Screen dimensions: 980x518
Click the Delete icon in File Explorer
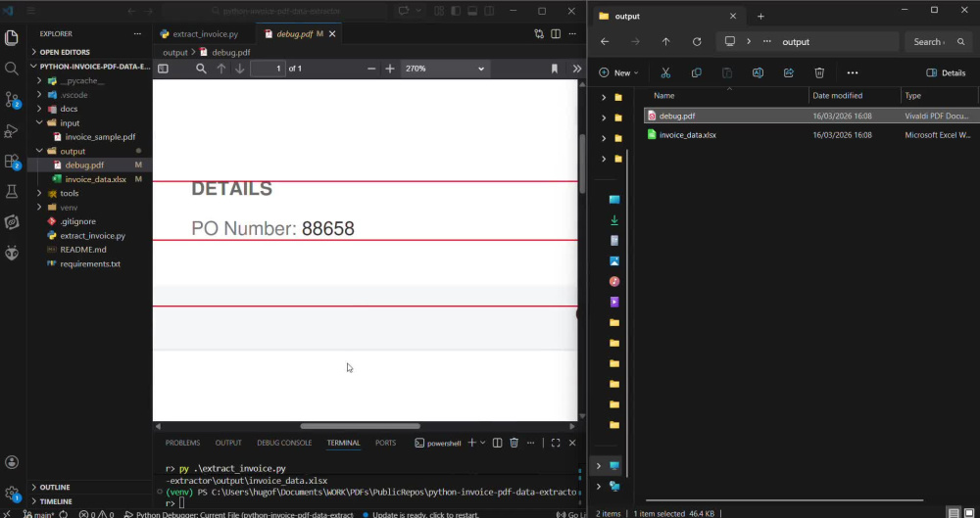[819, 73]
